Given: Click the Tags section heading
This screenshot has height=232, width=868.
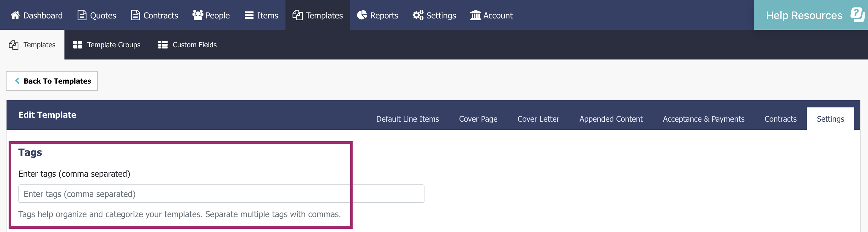Looking at the screenshot, I should [30, 152].
